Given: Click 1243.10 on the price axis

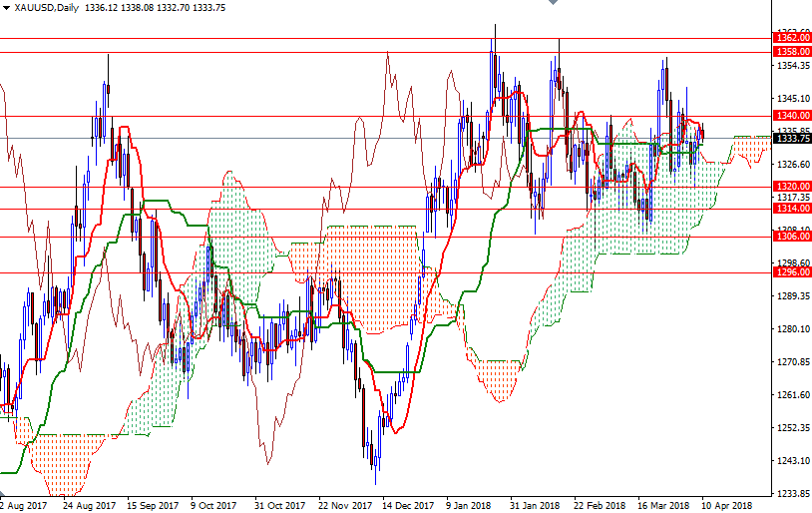Looking at the screenshot, I should pyautogui.click(x=792, y=461).
